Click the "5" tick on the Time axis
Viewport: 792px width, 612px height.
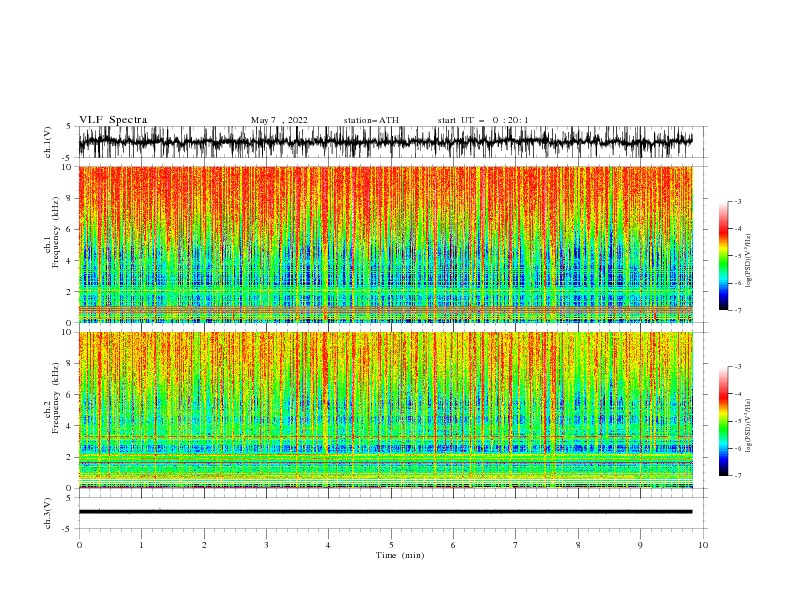click(391, 545)
